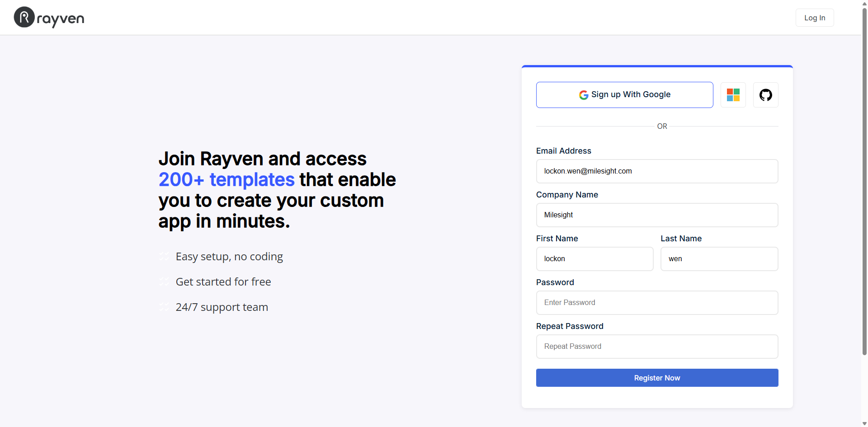Open the Log In page
This screenshot has width=868, height=427.
pos(815,18)
